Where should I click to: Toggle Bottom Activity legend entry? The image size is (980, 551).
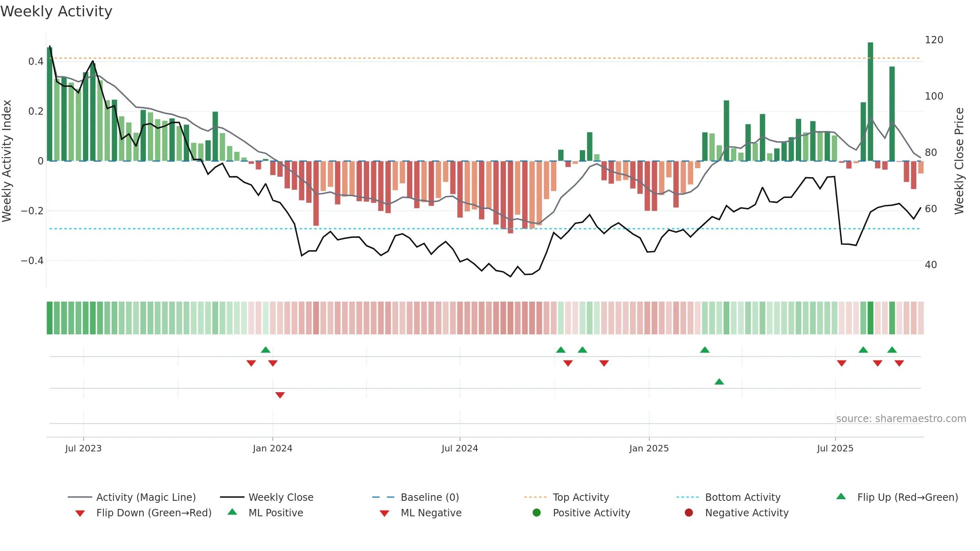pyautogui.click(x=728, y=497)
